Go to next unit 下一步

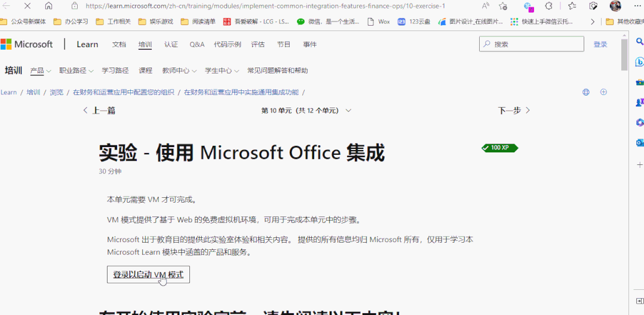pyautogui.click(x=514, y=110)
